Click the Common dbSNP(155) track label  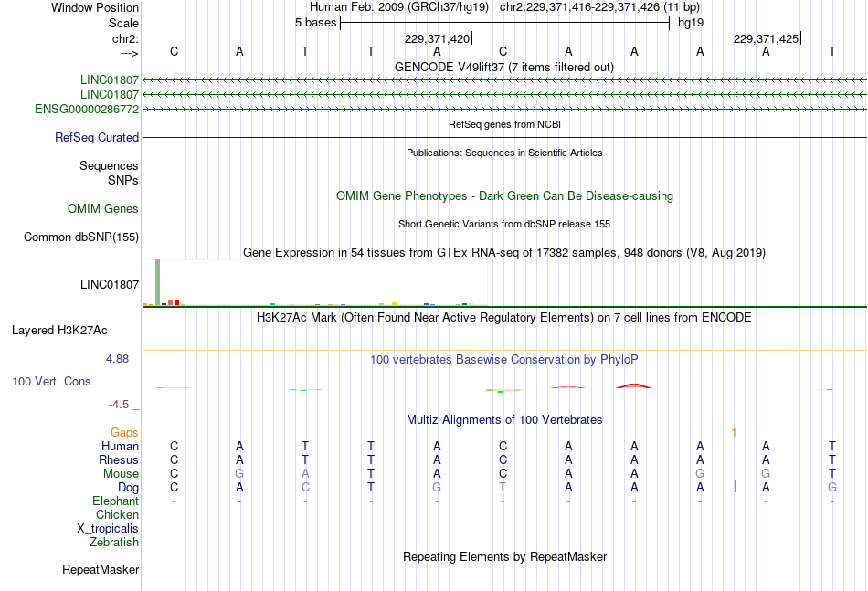(x=80, y=237)
